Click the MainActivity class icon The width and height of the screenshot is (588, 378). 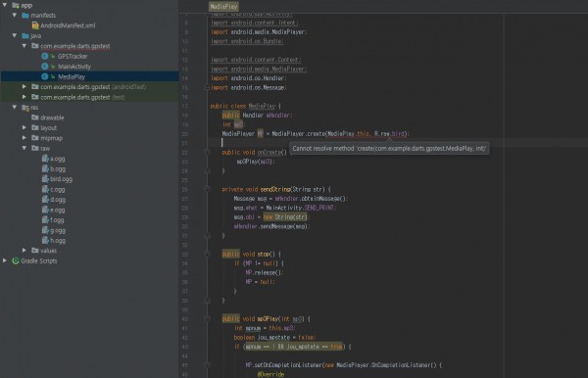[45, 67]
